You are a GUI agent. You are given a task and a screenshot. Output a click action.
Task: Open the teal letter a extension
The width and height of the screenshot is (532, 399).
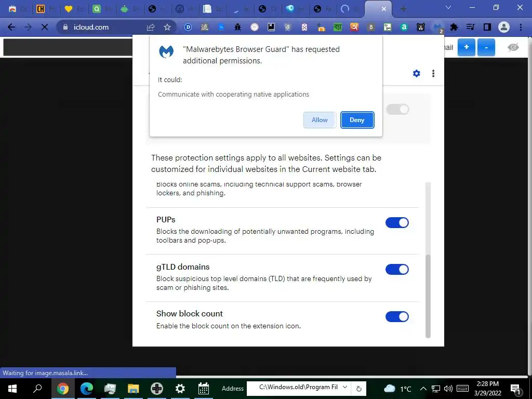click(404, 27)
